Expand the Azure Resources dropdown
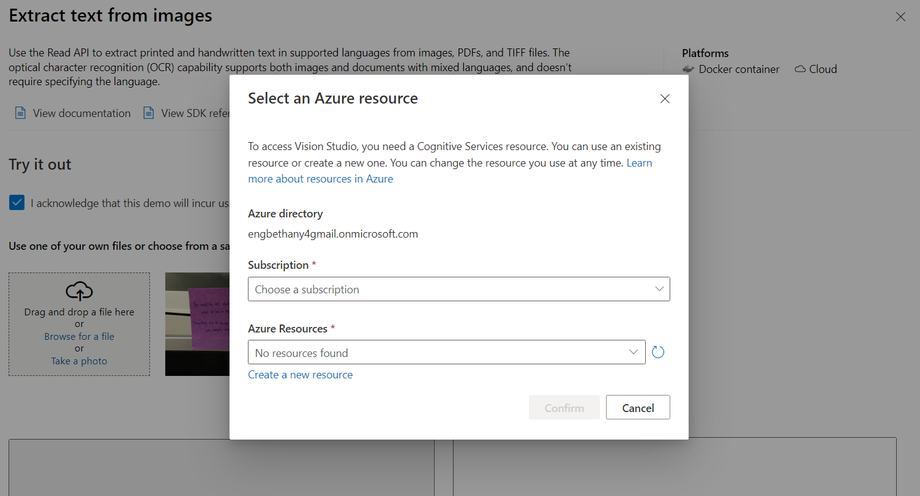Image resolution: width=920 pixels, height=496 pixels. [x=446, y=353]
